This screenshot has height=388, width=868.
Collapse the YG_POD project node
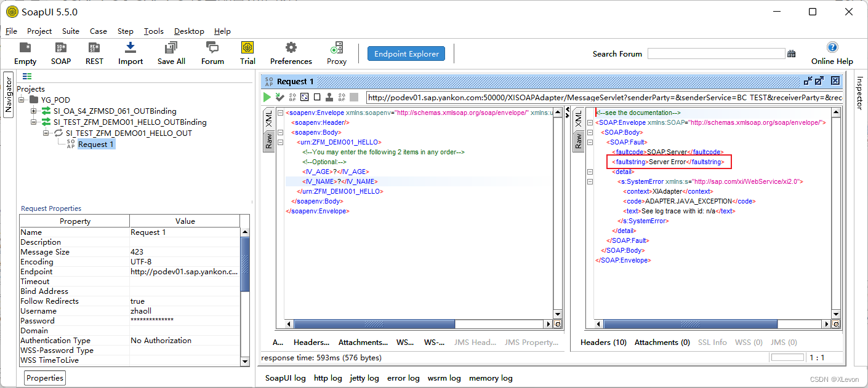[22, 100]
